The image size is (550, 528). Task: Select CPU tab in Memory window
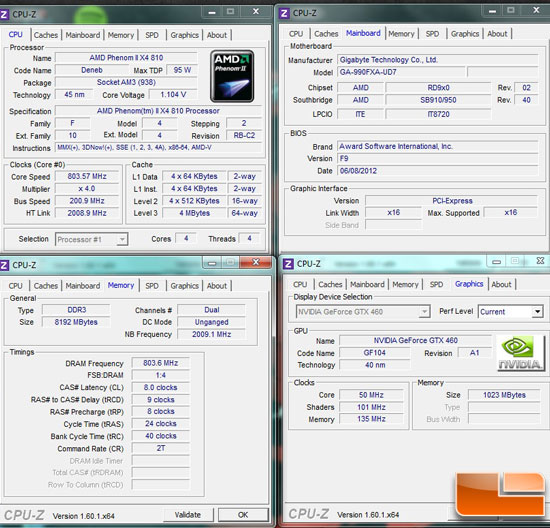15,286
